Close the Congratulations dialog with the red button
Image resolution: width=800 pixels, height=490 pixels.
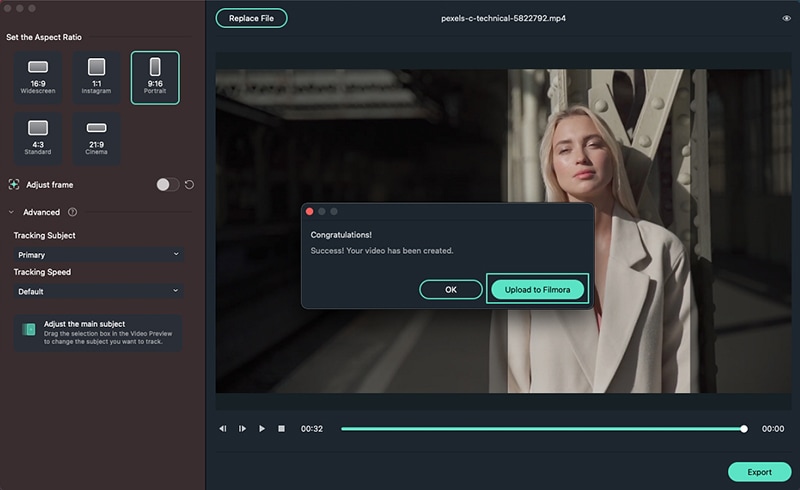310,211
